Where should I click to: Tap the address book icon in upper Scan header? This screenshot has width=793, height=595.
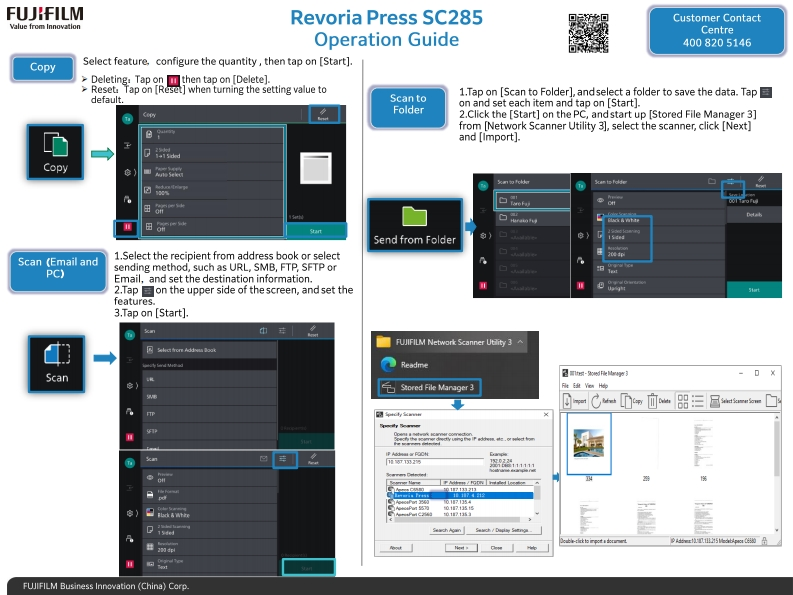[x=263, y=331]
